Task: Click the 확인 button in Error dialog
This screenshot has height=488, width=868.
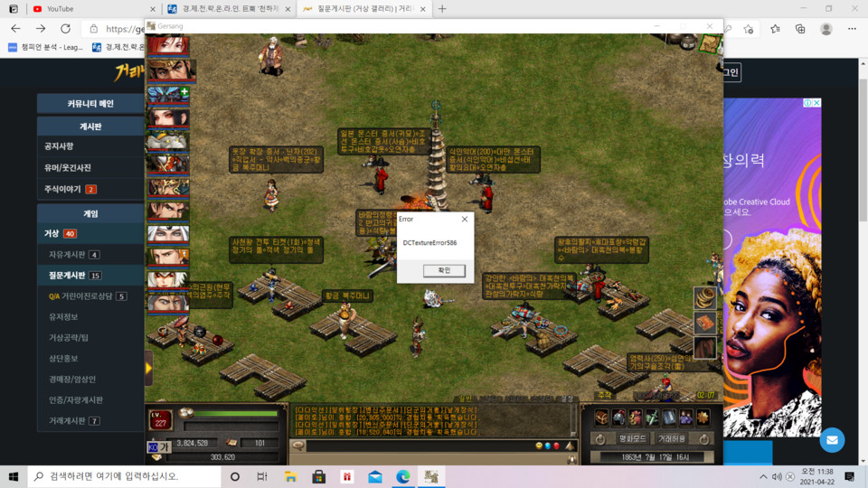Action: tap(443, 271)
